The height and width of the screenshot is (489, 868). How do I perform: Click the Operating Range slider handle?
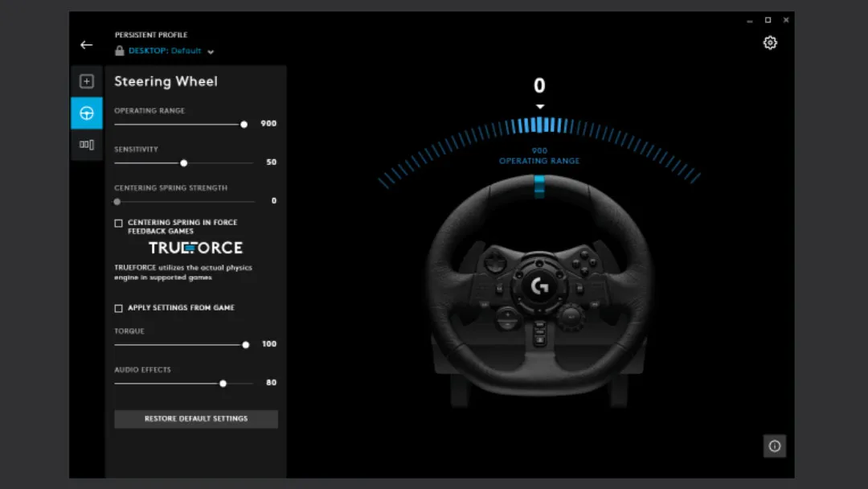[244, 124]
